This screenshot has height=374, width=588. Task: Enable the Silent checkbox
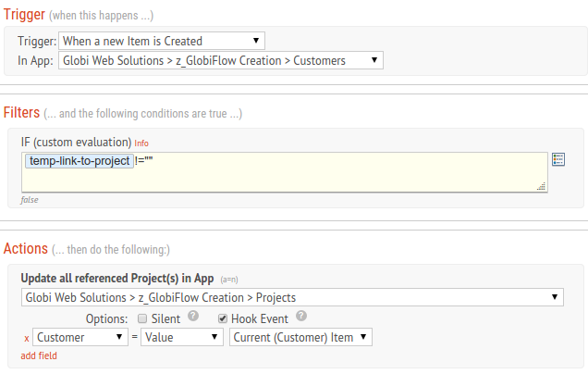(142, 318)
